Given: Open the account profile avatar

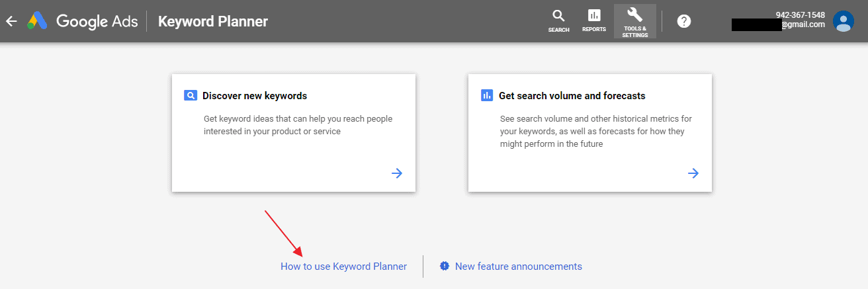Looking at the screenshot, I should [843, 21].
